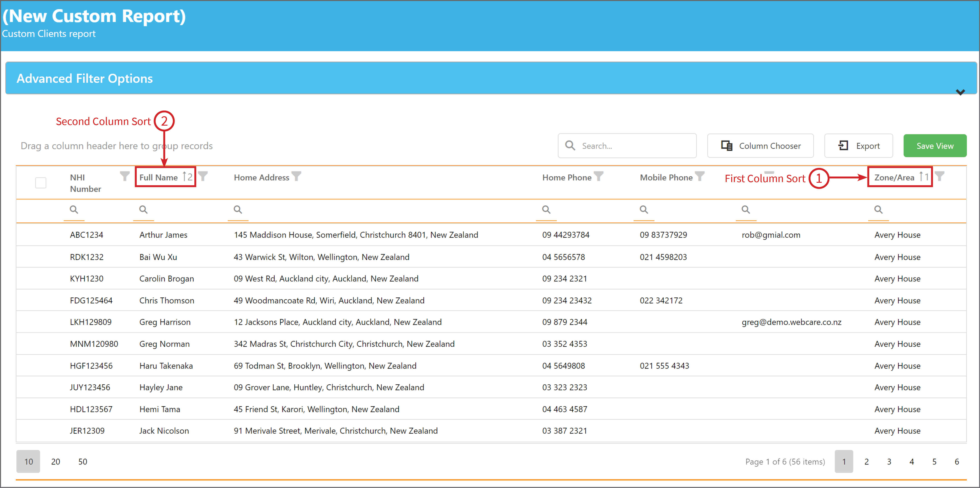The width and height of the screenshot is (980, 488).
Task: Sort by the Zone/Area column header
Action: tap(894, 178)
